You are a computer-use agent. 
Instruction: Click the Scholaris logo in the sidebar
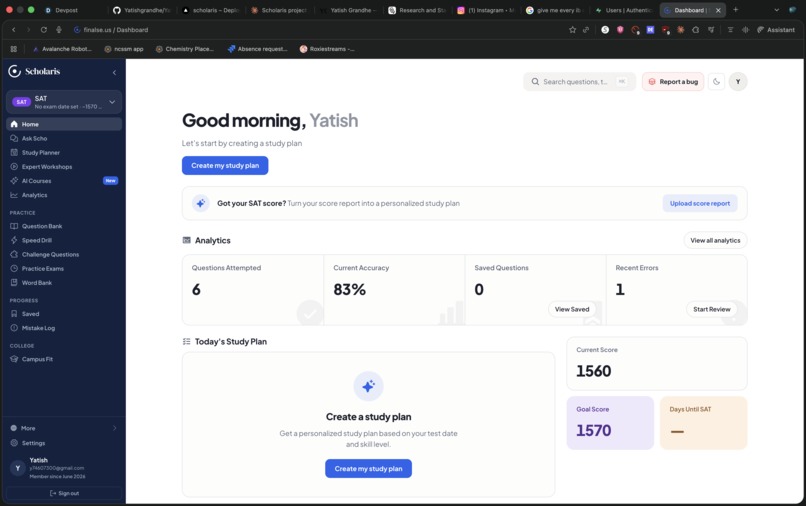pos(34,71)
